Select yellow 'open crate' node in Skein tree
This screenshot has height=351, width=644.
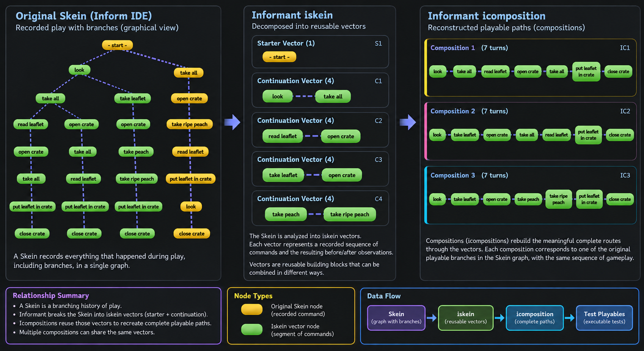coord(189,99)
